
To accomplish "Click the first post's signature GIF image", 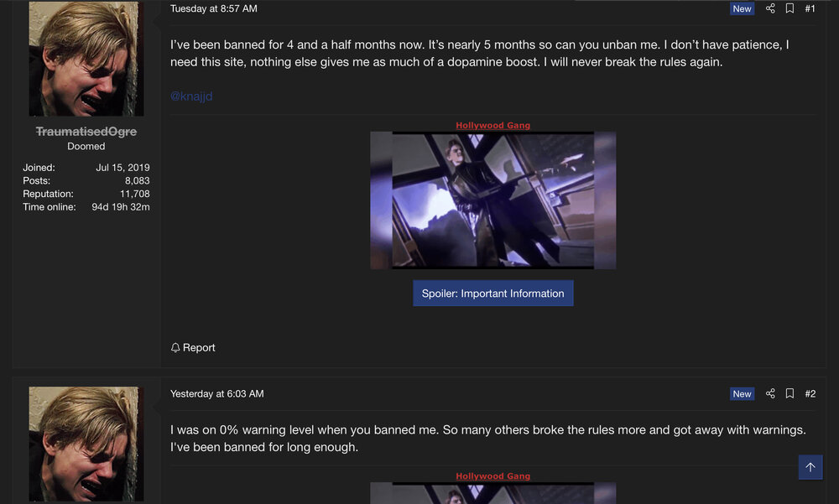I will point(492,200).
